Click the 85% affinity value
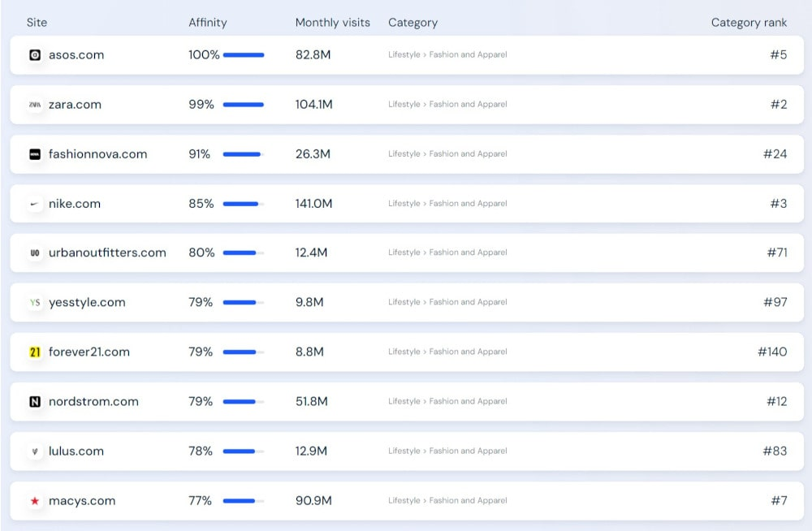 coord(201,204)
